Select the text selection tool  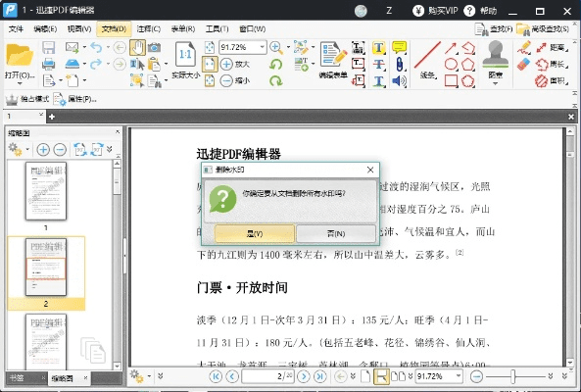tap(137, 64)
